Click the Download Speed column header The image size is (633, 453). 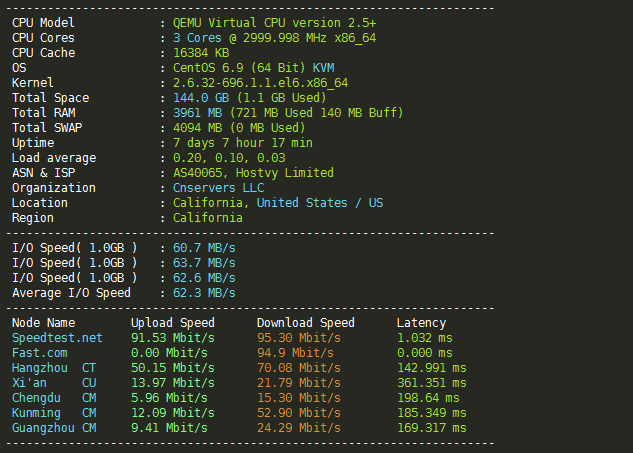tap(306, 323)
